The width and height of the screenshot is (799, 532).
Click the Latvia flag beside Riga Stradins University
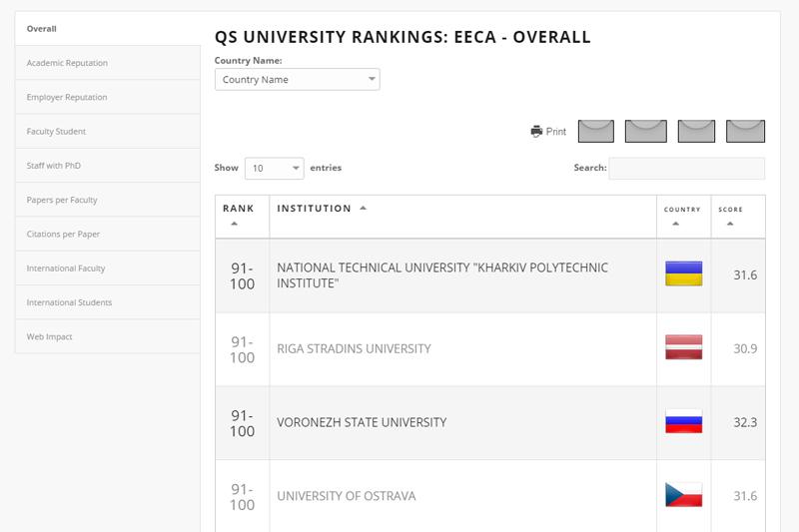click(x=683, y=348)
